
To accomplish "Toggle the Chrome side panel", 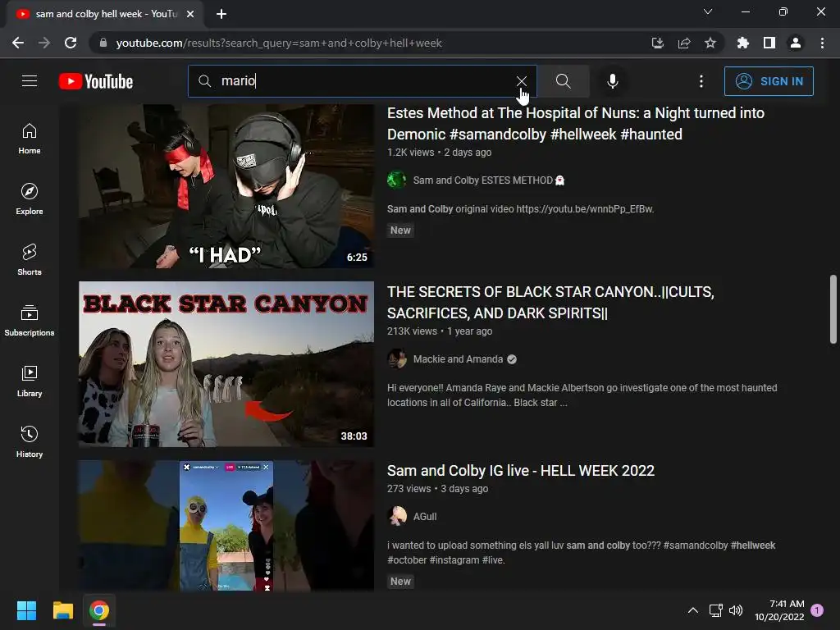I will [x=769, y=43].
